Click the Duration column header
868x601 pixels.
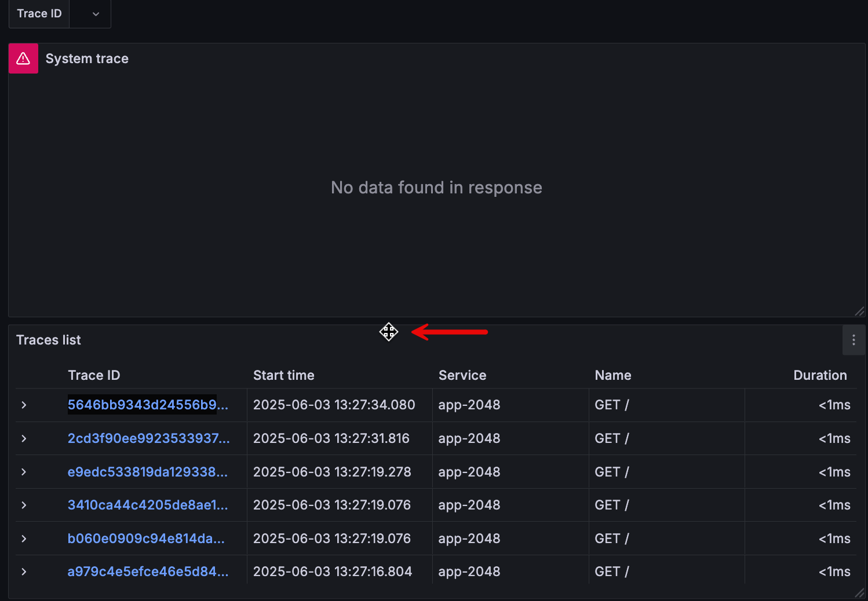tap(820, 375)
